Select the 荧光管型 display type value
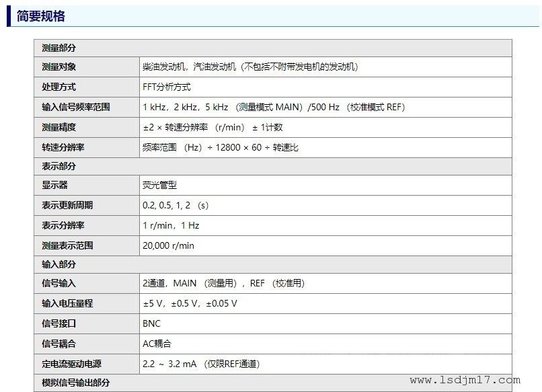The height and width of the screenshot is (392, 542). tap(159, 185)
